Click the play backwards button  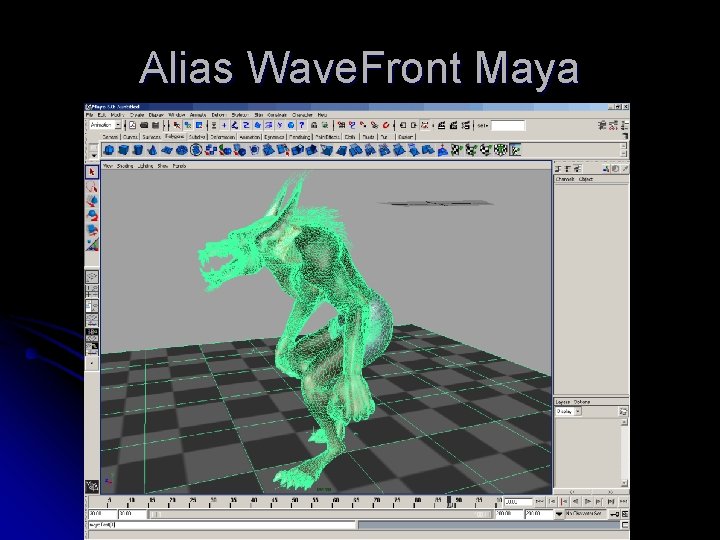coord(576,502)
